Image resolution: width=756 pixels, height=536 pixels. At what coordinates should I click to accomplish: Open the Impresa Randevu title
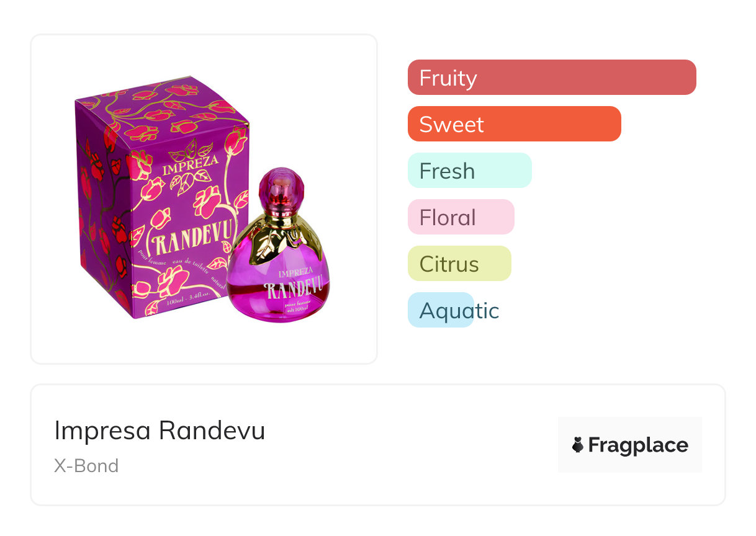coord(160,431)
